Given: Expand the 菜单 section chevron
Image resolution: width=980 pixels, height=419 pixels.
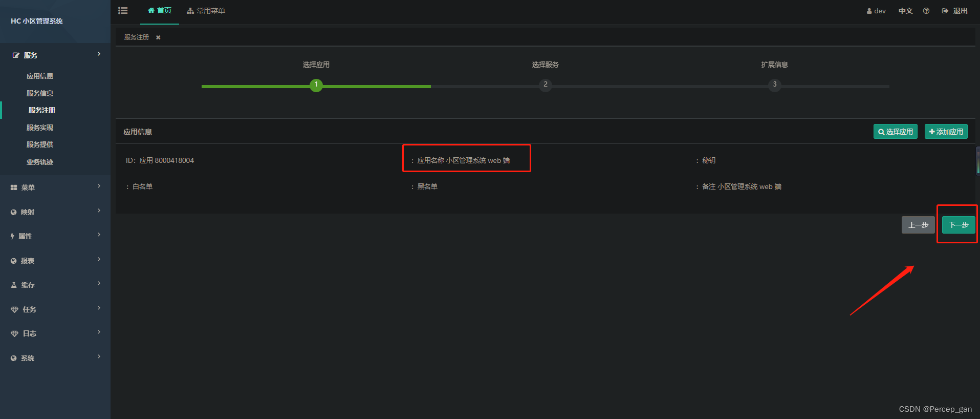Looking at the screenshot, I should (99, 186).
